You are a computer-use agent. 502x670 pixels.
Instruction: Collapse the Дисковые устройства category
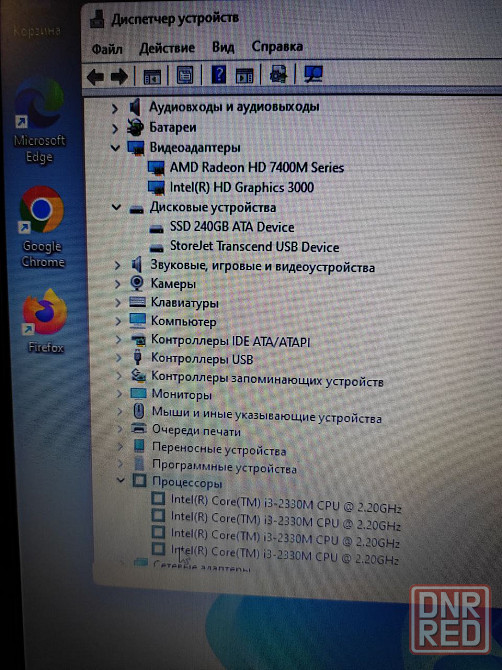coord(116,208)
